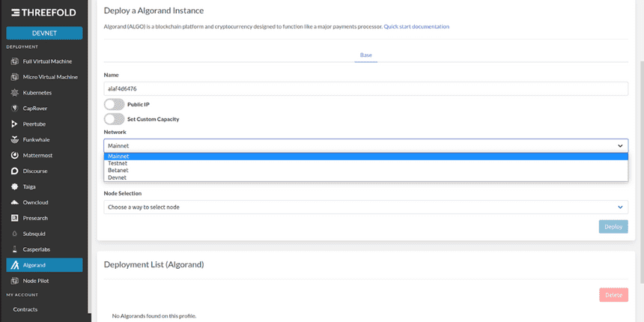Open the Mattermost deployment page
The image size is (644, 322).
44,155
